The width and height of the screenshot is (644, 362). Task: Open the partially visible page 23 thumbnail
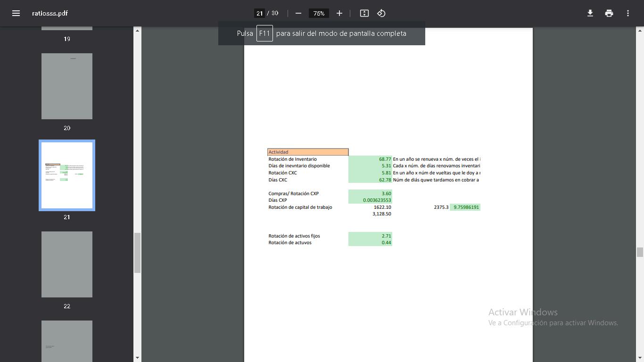coord(67,341)
